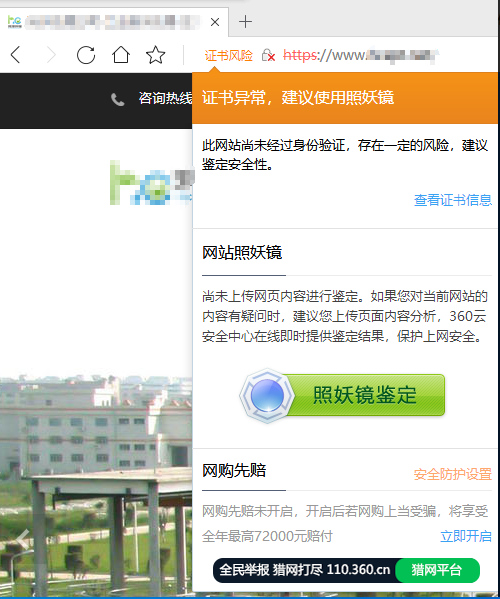Select the current browser tab
The height and width of the screenshot is (599, 500).
click(x=114, y=22)
